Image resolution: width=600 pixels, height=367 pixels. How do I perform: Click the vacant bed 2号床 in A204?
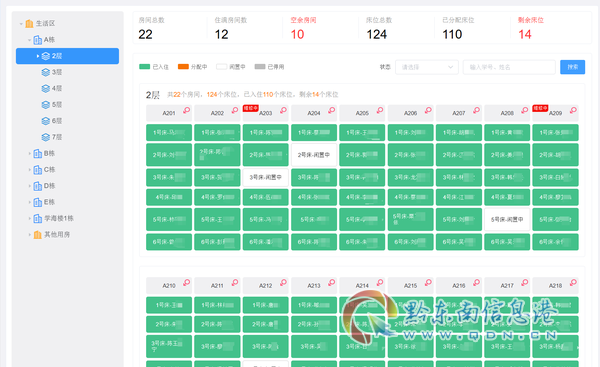pos(314,155)
